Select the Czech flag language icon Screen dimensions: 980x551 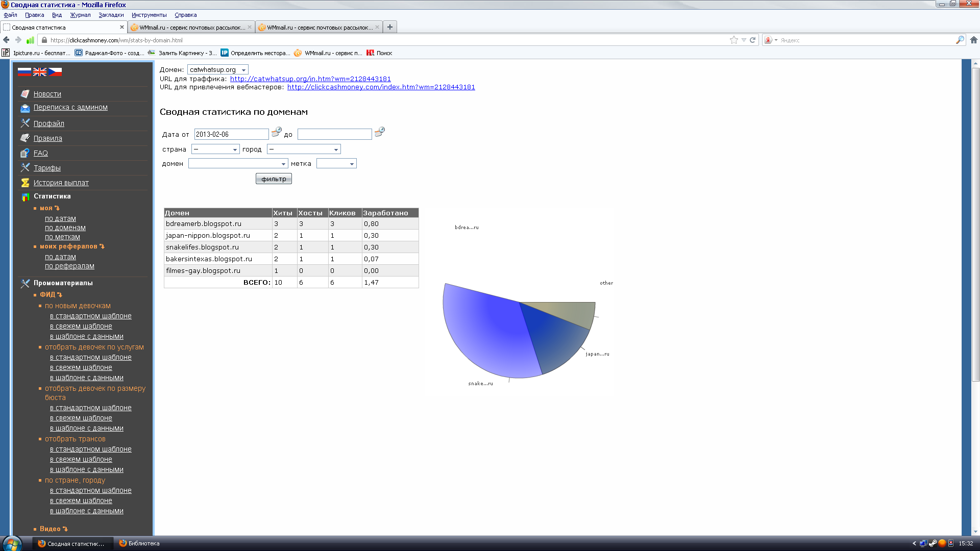(55, 72)
